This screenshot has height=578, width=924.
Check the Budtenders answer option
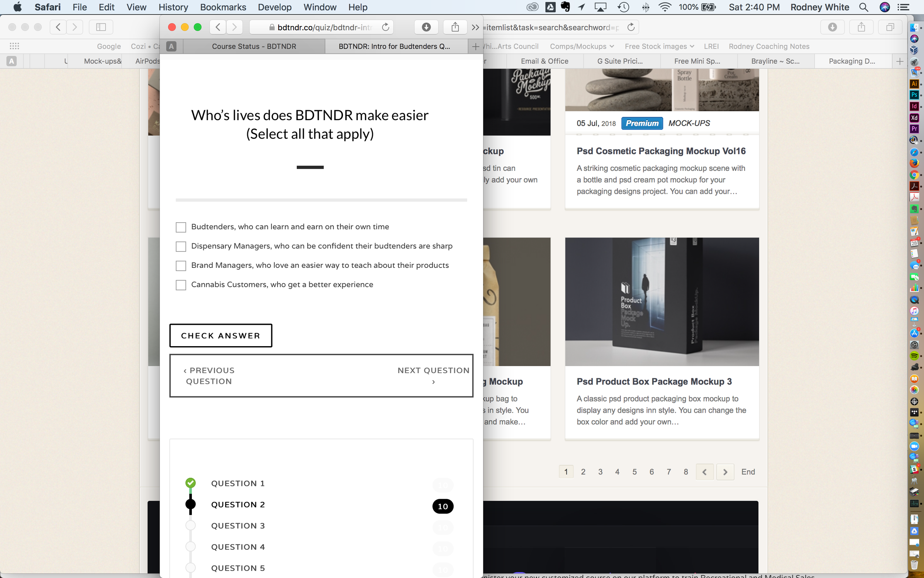click(181, 227)
